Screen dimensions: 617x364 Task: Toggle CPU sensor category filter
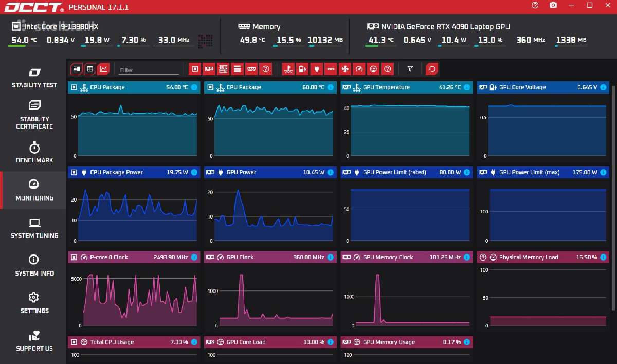tap(195, 69)
